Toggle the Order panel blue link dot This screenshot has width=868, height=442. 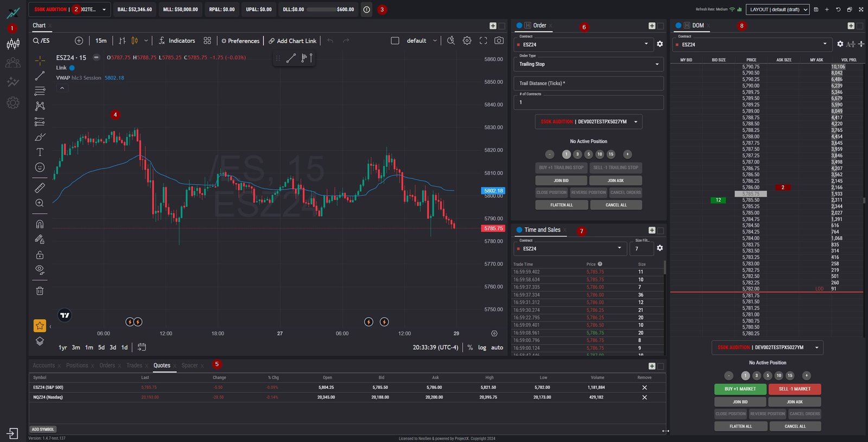519,25
